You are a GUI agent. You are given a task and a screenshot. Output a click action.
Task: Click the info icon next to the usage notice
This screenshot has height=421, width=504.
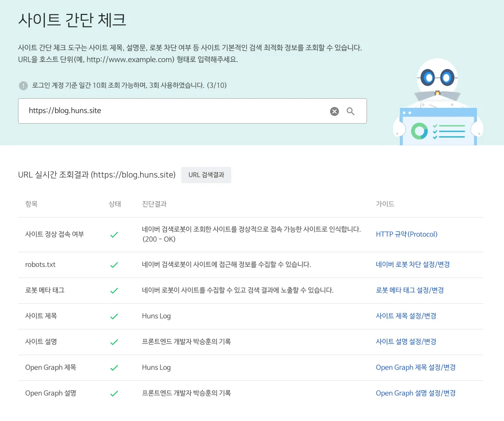click(23, 85)
